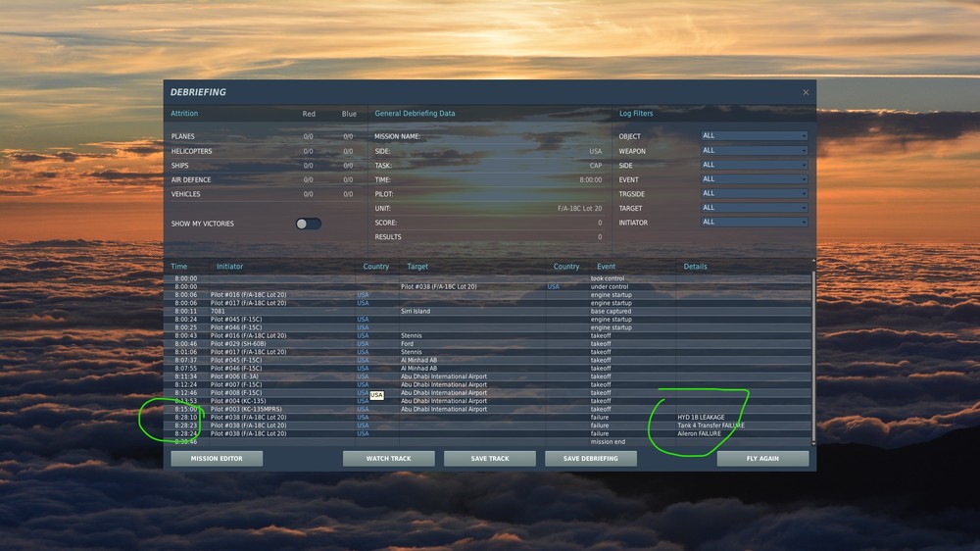Select the under control Pilot #038 row
Screen dimensions: 980x551
point(489,286)
